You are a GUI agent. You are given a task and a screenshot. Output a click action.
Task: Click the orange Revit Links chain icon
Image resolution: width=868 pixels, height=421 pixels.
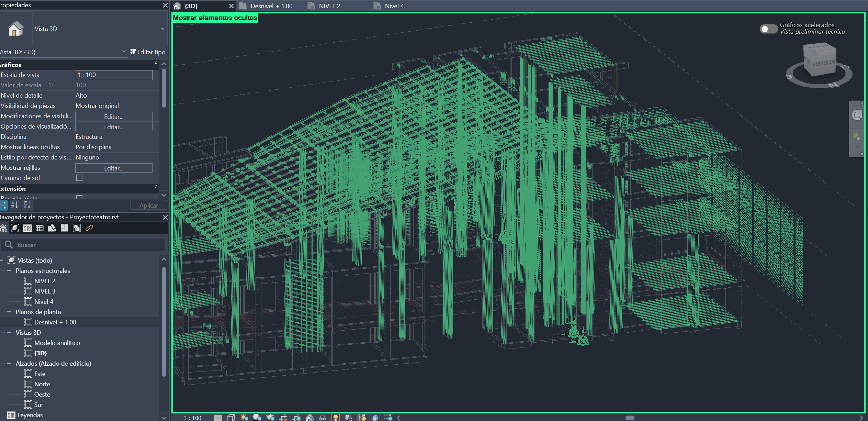tap(89, 228)
